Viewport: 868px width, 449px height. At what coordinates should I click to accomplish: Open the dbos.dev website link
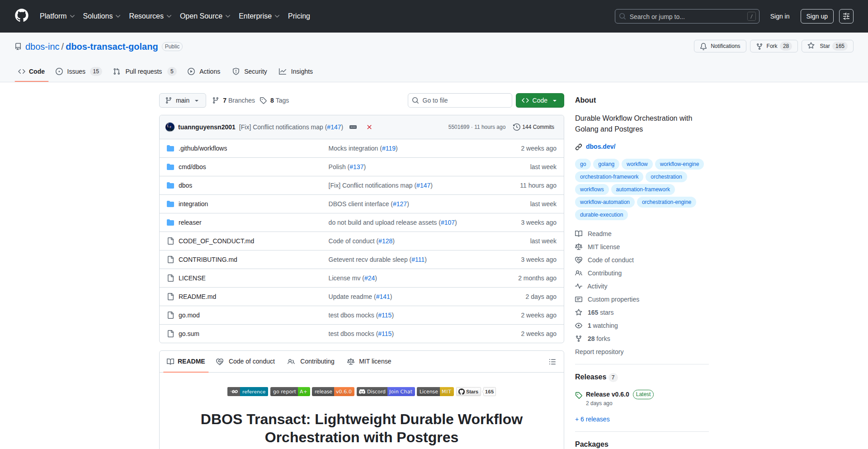pyautogui.click(x=600, y=147)
